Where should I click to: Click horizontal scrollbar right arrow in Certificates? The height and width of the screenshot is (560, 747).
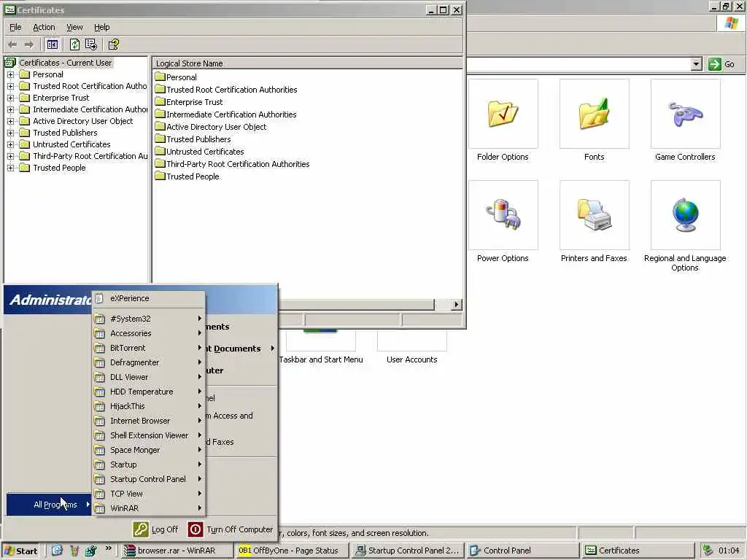tap(457, 304)
